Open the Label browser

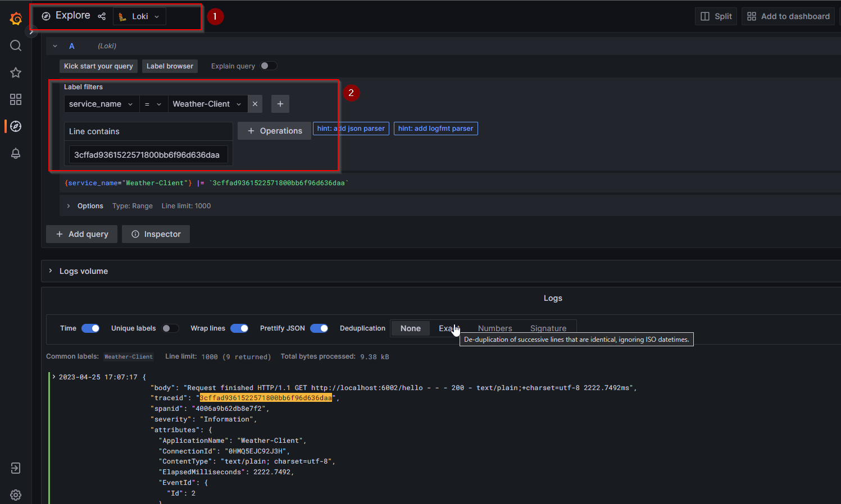pyautogui.click(x=170, y=66)
